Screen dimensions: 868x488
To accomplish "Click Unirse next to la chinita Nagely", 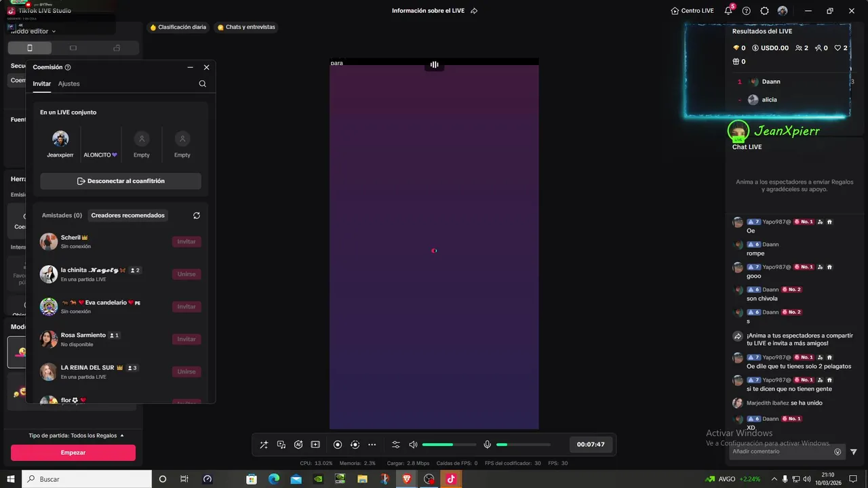I will pos(186,274).
